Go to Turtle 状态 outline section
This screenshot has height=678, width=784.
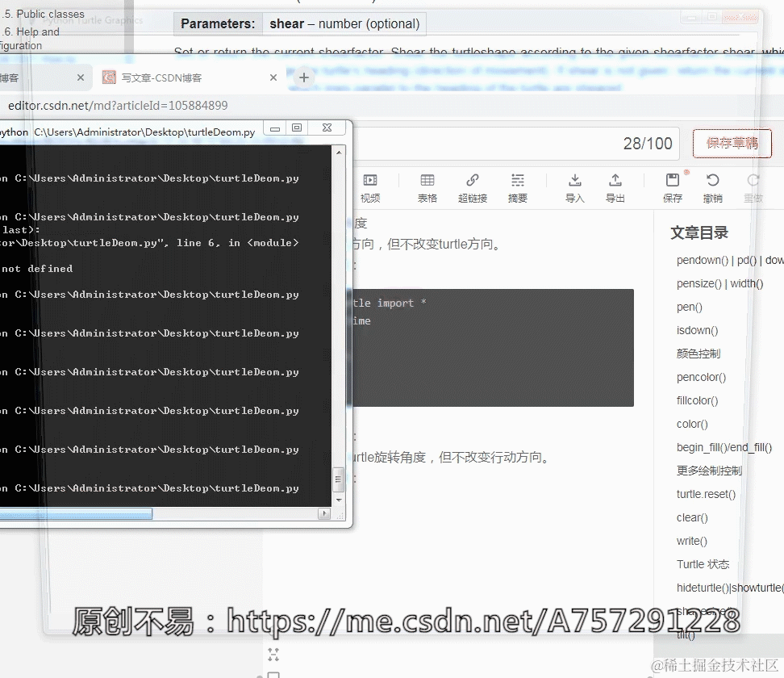[703, 564]
